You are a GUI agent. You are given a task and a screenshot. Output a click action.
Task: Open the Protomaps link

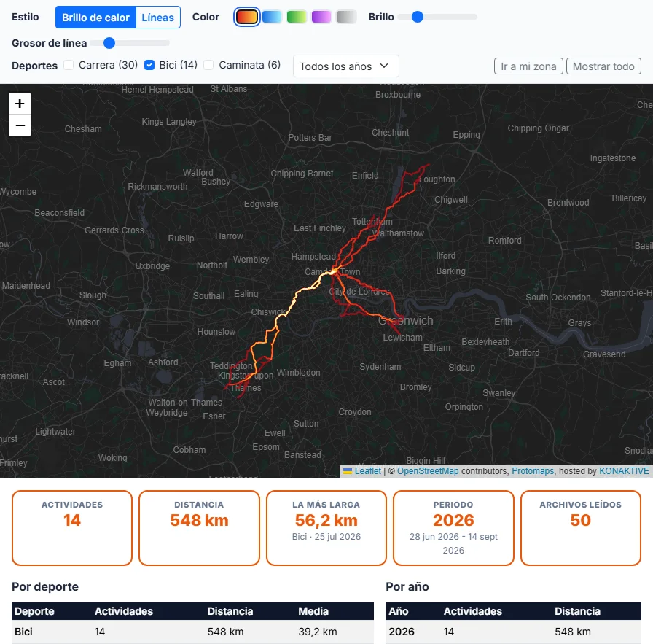(533, 471)
